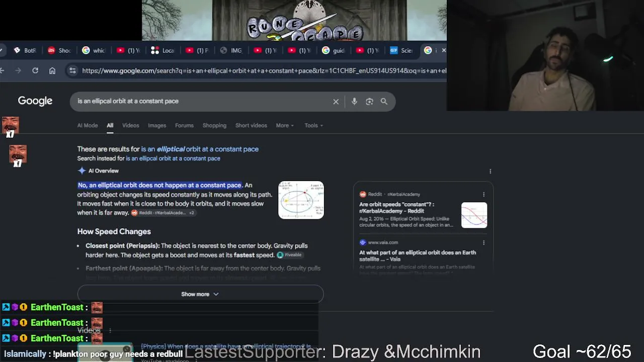This screenshot has height=362, width=644.
Task: Switch to Images results tab
Action: (x=157, y=126)
